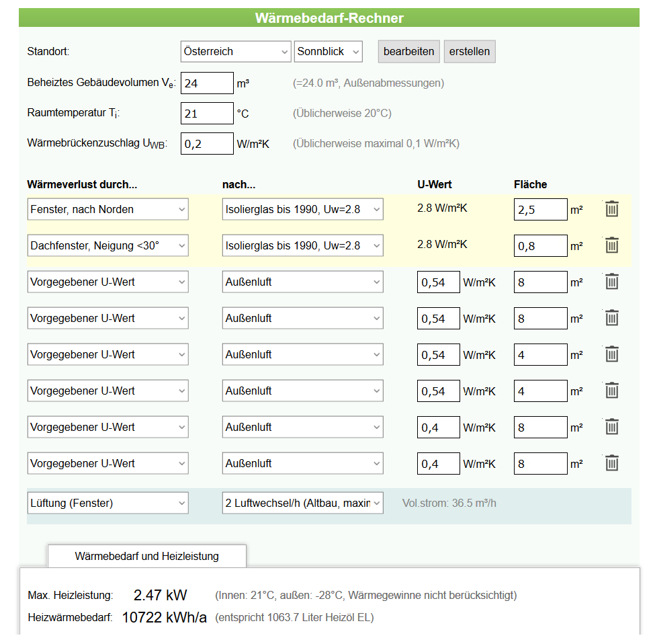The image size is (653, 644).
Task: Switch to Wärmebedarf und Heizleistung tab
Action: tap(147, 556)
